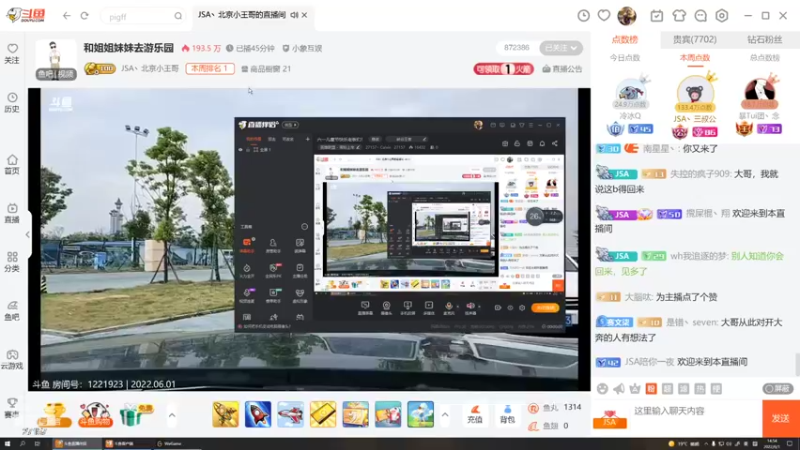Open the daily check-in calendar icon

pyautogui.click(x=657, y=16)
